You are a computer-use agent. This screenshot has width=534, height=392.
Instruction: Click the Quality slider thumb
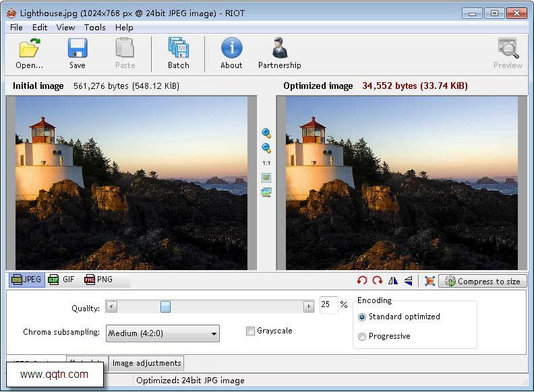pyautogui.click(x=165, y=306)
